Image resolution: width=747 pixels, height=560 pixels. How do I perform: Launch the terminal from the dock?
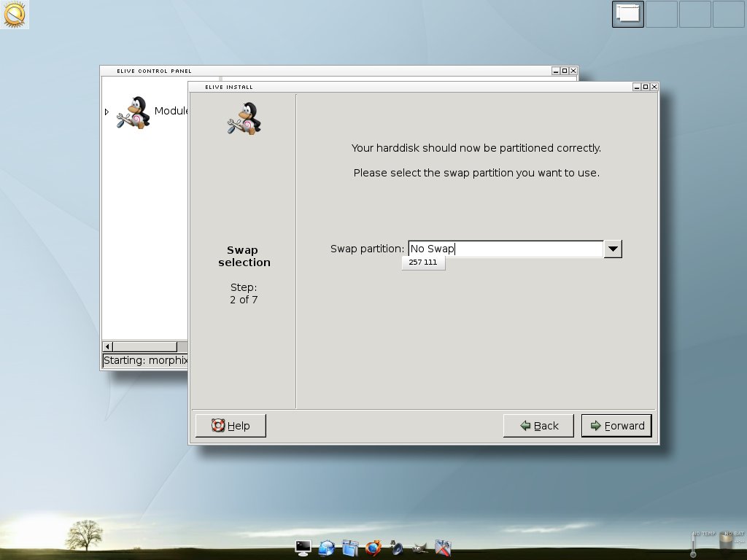click(303, 548)
